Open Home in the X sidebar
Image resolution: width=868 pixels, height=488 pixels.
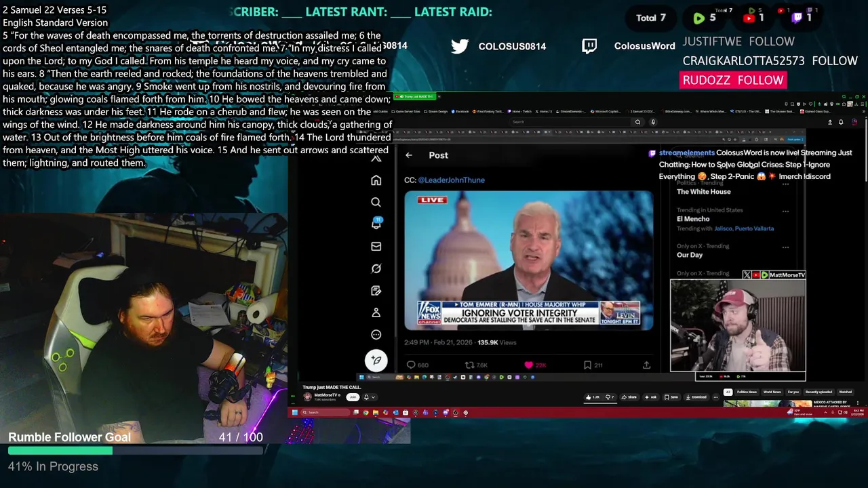[x=376, y=180]
